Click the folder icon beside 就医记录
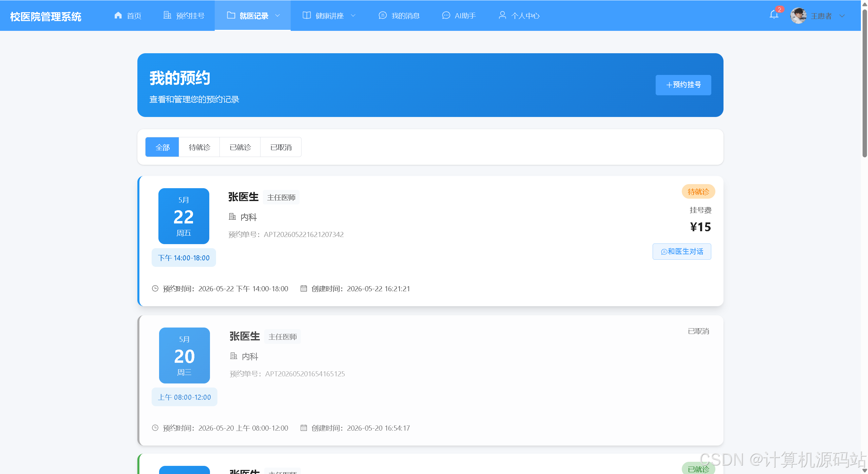This screenshot has width=868, height=474. (x=231, y=15)
